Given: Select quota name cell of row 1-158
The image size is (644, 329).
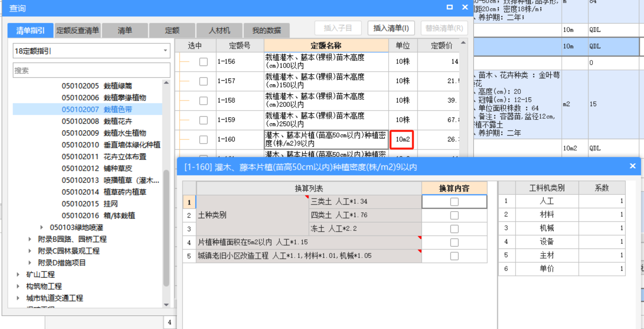Looking at the screenshot, I should (326, 101).
